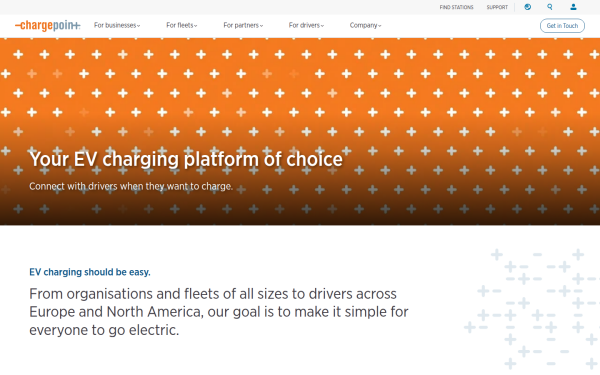
Task: Open the Support link
Action: [x=497, y=7]
